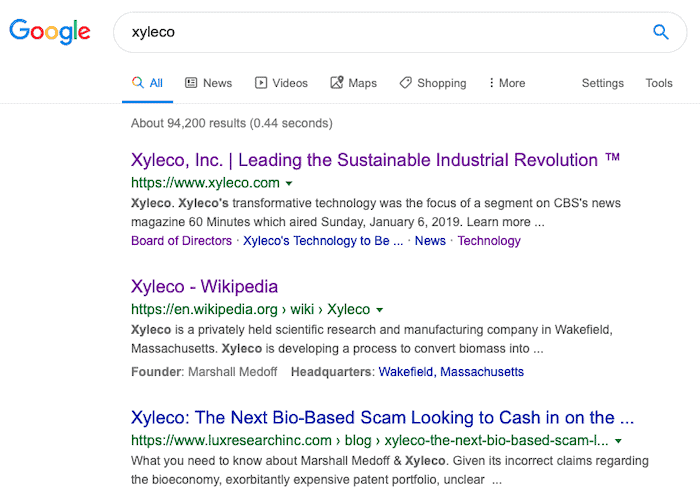Viewport: 700px width, 500px height.
Task: Expand the Wikipedia URL dropdown arrow
Action: [x=379, y=310]
